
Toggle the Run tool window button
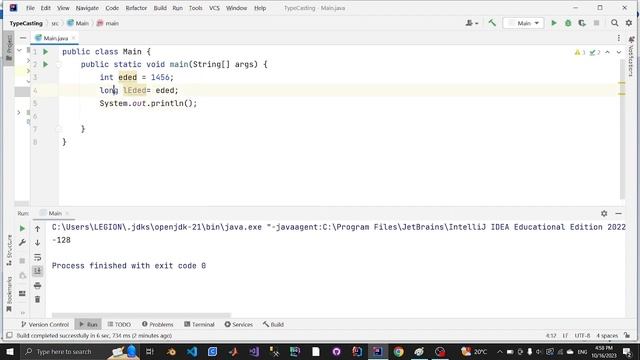coord(89,324)
